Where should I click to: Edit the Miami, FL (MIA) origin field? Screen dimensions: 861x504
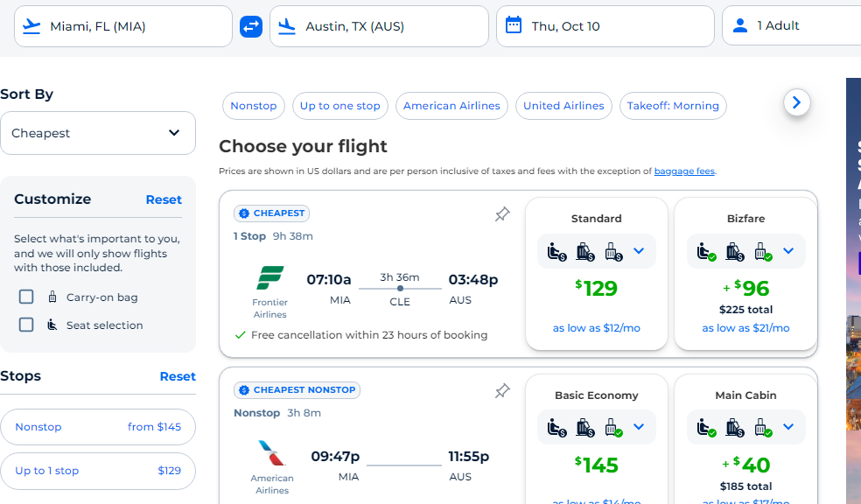point(123,26)
